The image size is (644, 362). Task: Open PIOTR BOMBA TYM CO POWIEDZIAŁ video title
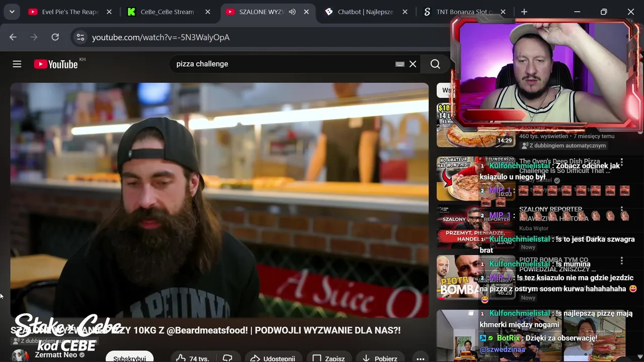(557, 264)
